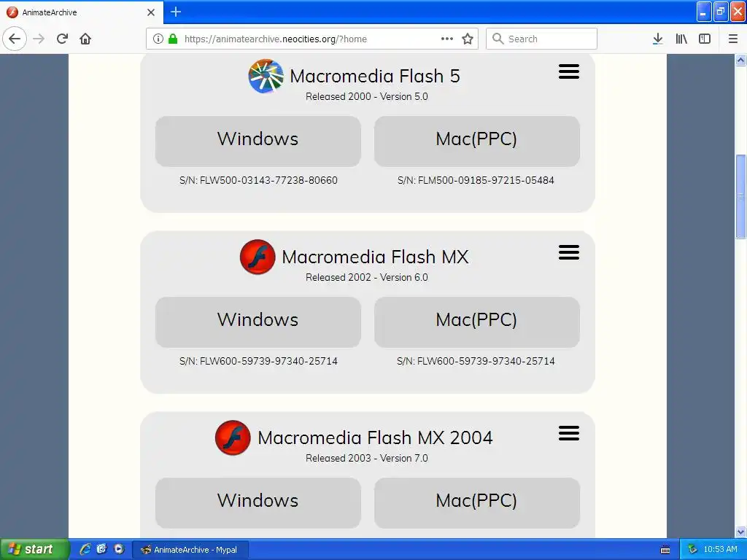
Task: Download Flash 5 for Mac(PPC)
Action: click(477, 141)
